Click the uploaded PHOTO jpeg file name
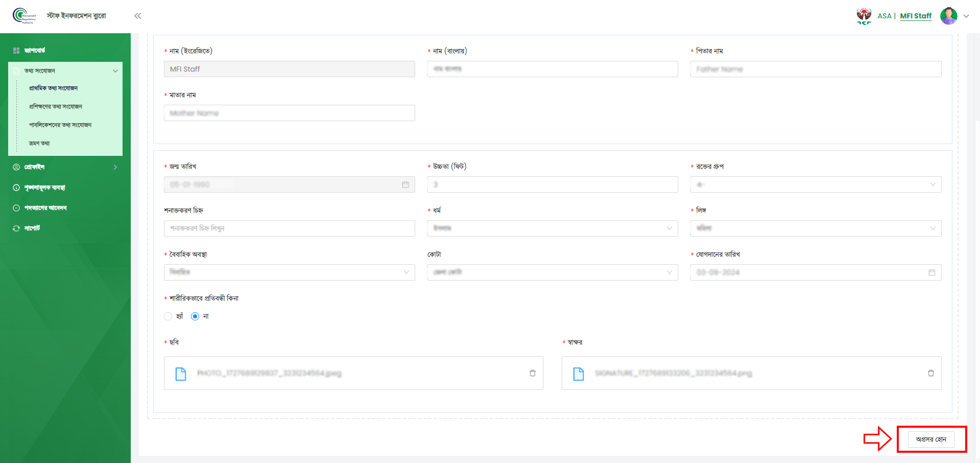 click(x=269, y=373)
